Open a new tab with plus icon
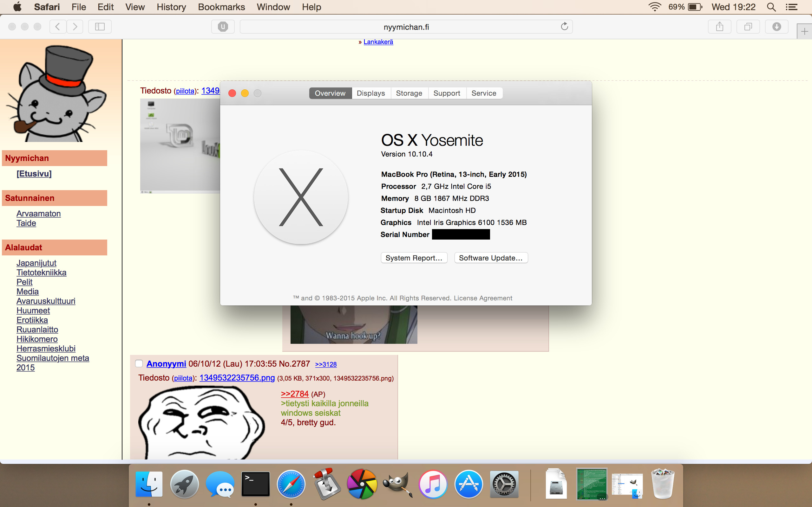 (x=804, y=31)
